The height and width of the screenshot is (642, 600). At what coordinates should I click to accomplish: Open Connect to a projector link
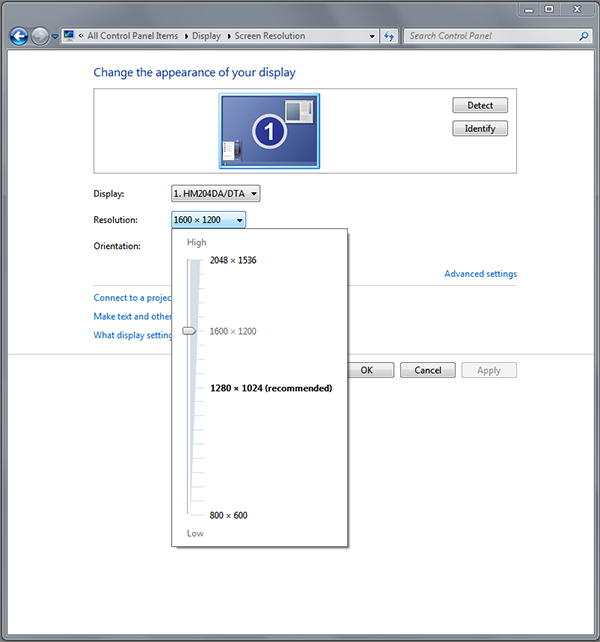click(132, 298)
